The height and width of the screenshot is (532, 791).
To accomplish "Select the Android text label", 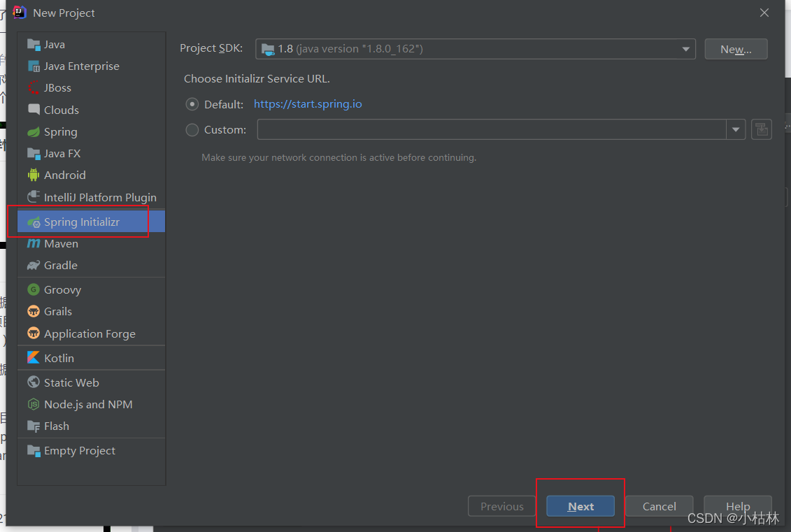I will pyautogui.click(x=65, y=175).
